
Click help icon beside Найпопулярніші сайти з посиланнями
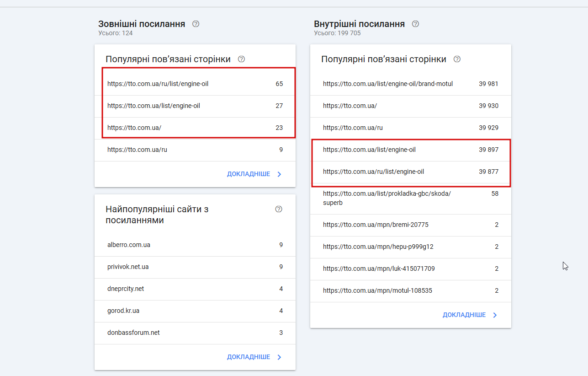pos(279,209)
